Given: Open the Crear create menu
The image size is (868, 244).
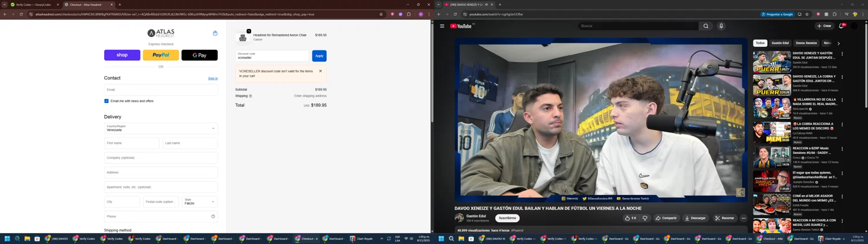Looking at the screenshot, I should tap(824, 26).
